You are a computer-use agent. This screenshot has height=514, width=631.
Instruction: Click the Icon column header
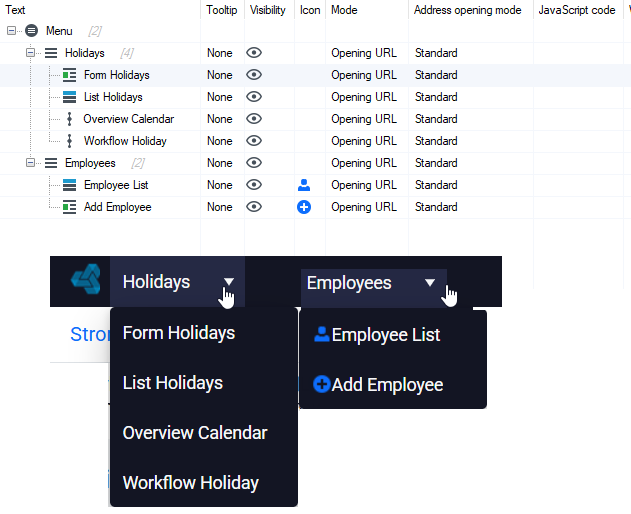coord(310,10)
